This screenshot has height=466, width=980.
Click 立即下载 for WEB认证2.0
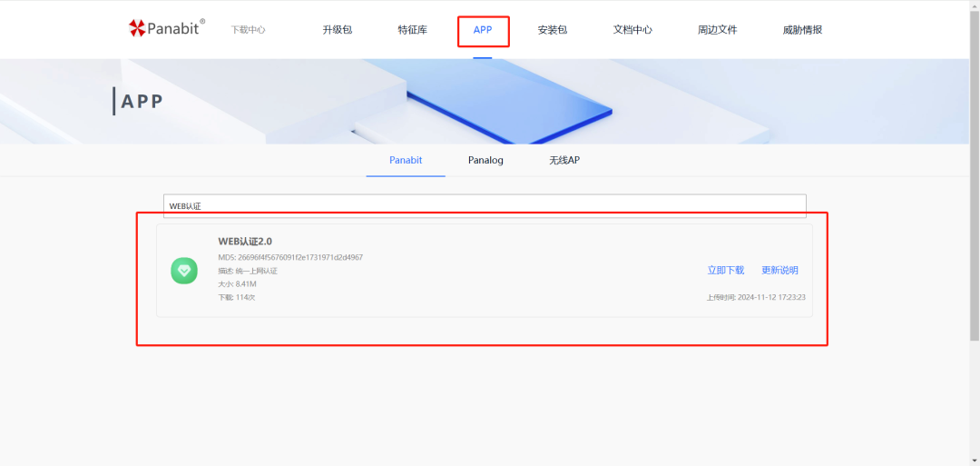click(x=726, y=270)
